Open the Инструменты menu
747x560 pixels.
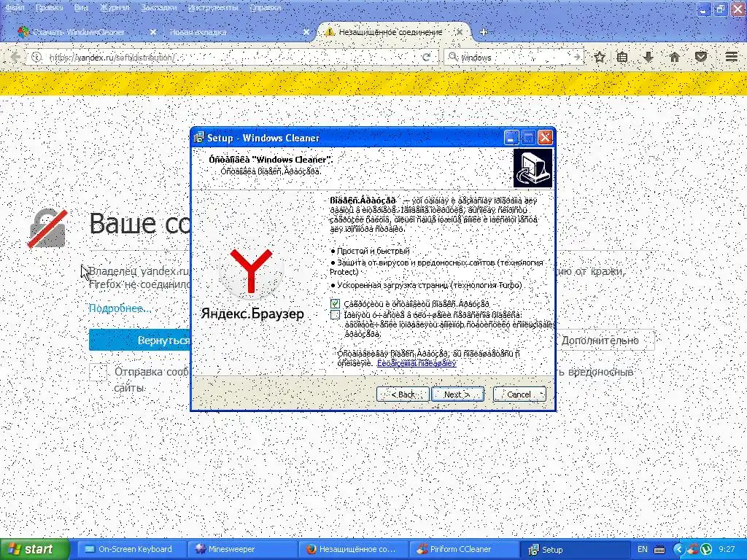click(x=212, y=7)
